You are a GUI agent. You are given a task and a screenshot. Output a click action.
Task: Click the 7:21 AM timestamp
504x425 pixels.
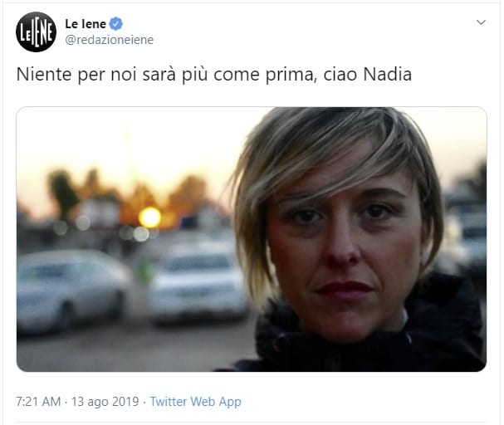[x=38, y=402]
